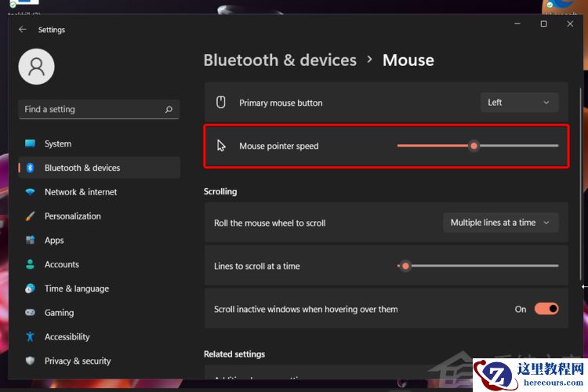This screenshot has height=392, width=588.
Task: Open the System settings category
Action: (x=99, y=143)
